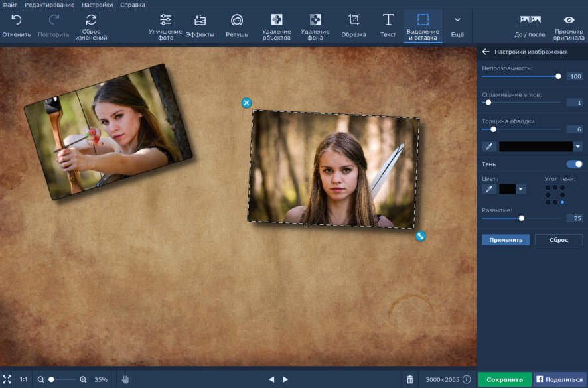The width and height of the screenshot is (588, 388).
Task: Click the blur value input field
Action: pyautogui.click(x=574, y=218)
